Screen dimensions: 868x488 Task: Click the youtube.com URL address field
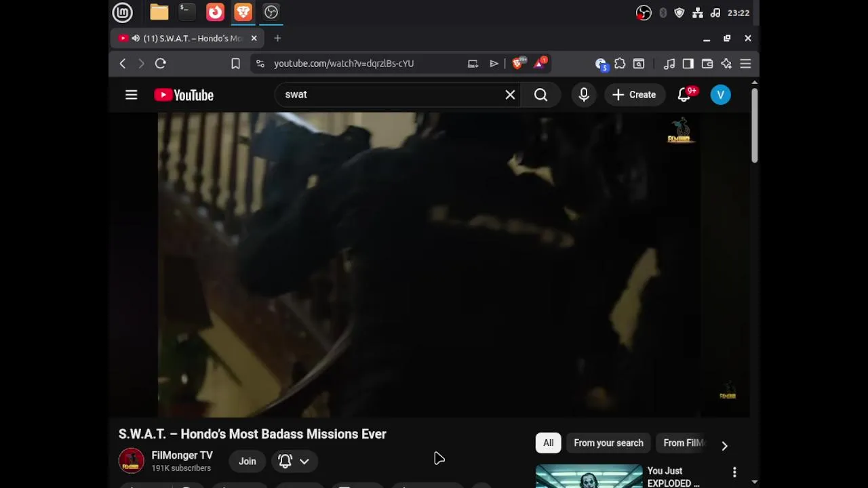(x=344, y=64)
